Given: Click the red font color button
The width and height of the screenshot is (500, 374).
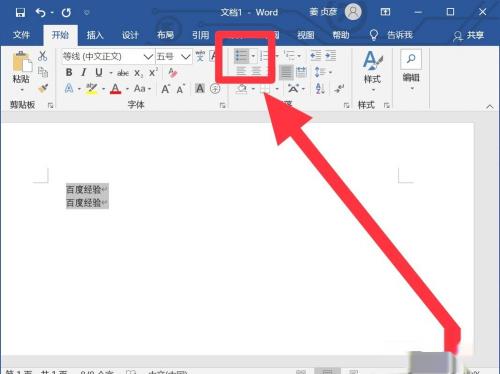Looking at the screenshot, I should (x=115, y=89).
